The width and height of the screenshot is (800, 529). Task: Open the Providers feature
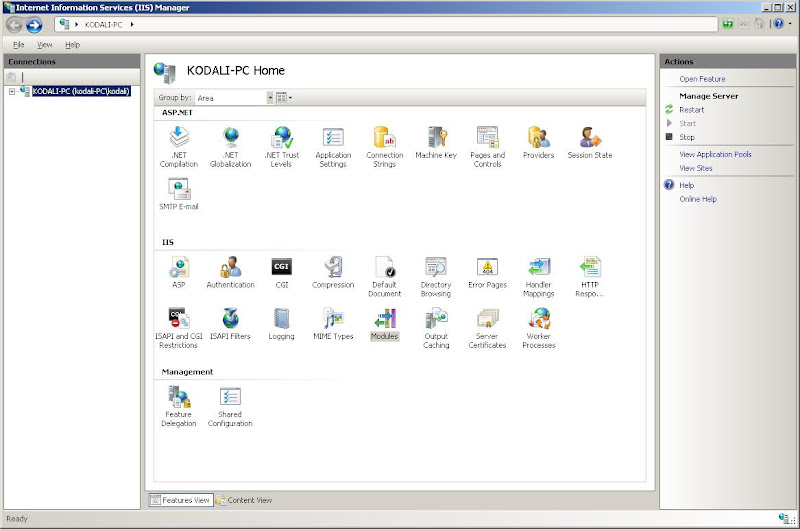pyautogui.click(x=539, y=143)
